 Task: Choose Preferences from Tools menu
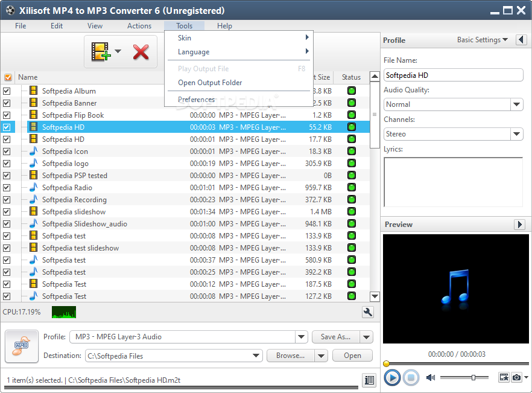pos(239,100)
